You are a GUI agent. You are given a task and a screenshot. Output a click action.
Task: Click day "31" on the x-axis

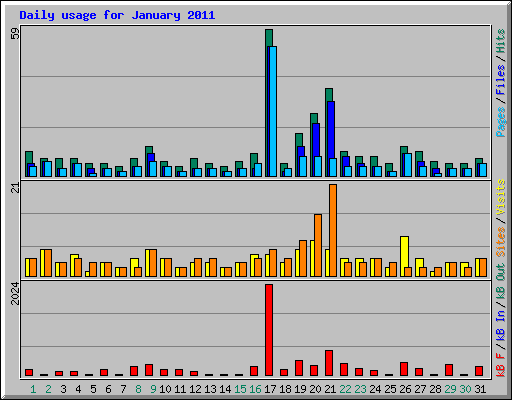tap(480, 389)
